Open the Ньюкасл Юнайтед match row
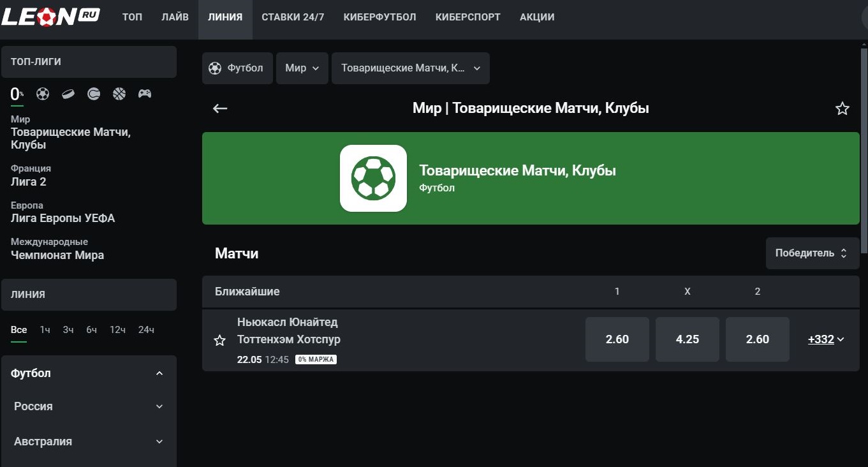 pyautogui.click(x=531, y=340)
